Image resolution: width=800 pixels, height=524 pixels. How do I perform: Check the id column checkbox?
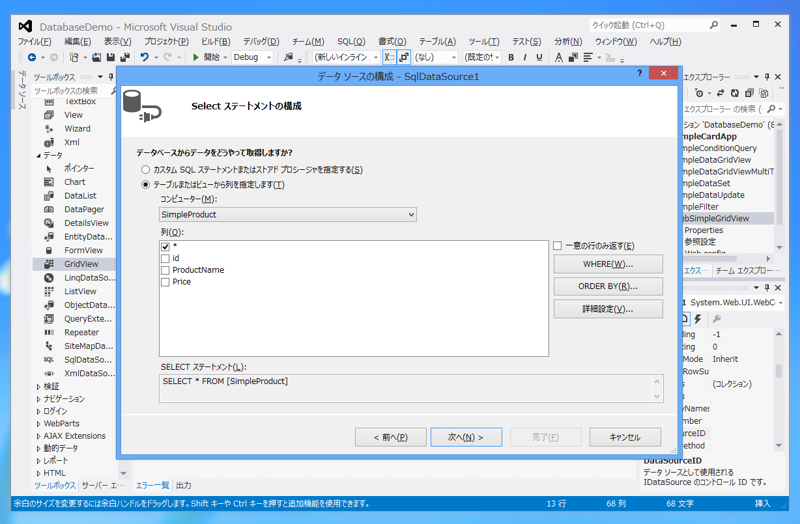pos(165,258)
